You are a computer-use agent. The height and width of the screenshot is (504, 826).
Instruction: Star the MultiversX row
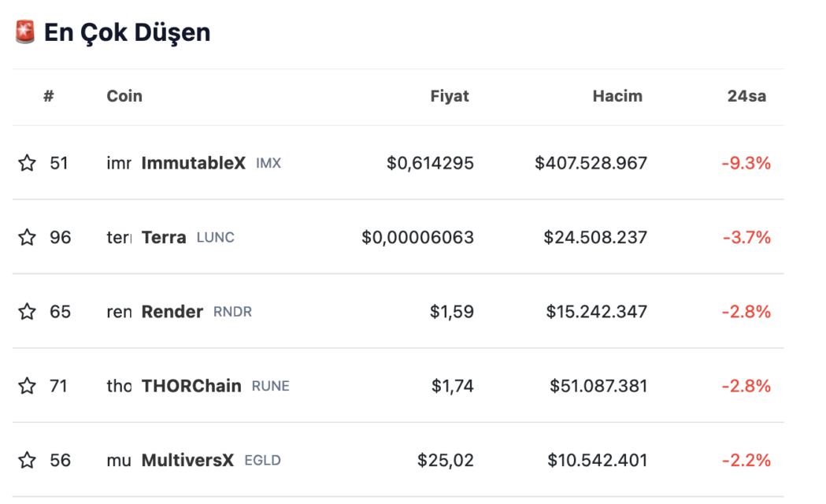point(27,460)
